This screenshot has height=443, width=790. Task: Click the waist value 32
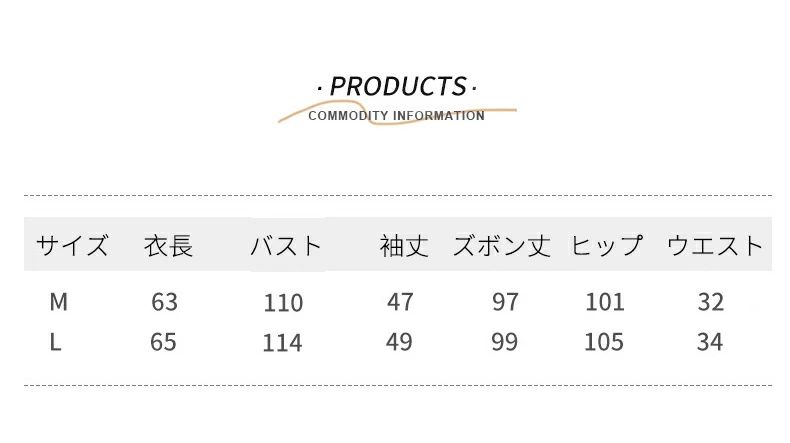[711, 301]
